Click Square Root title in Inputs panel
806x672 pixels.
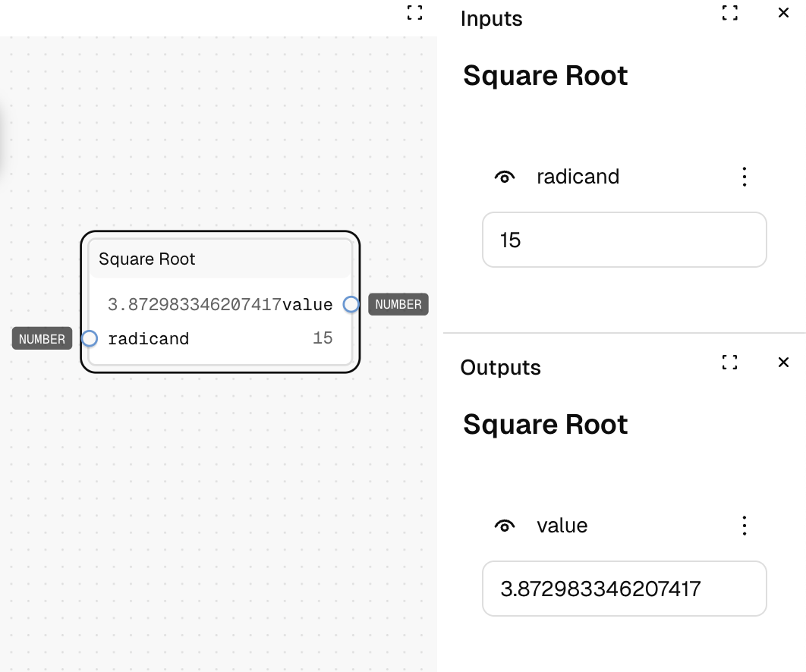pyautogui.click(x=546, y=76)
